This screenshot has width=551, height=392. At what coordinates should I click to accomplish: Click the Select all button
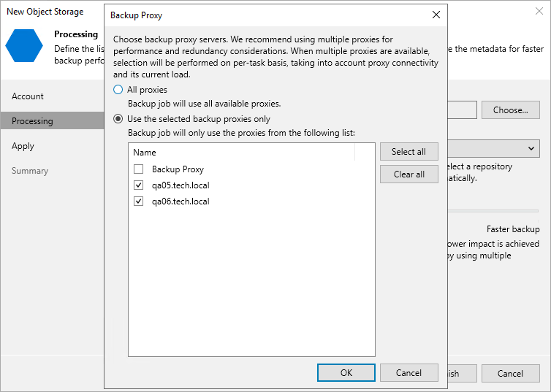[409, 152]
